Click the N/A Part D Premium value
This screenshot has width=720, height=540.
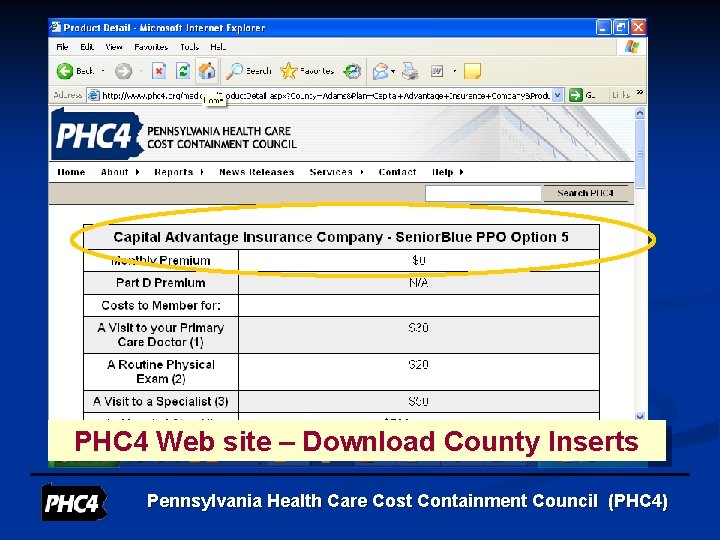point(418,283)
